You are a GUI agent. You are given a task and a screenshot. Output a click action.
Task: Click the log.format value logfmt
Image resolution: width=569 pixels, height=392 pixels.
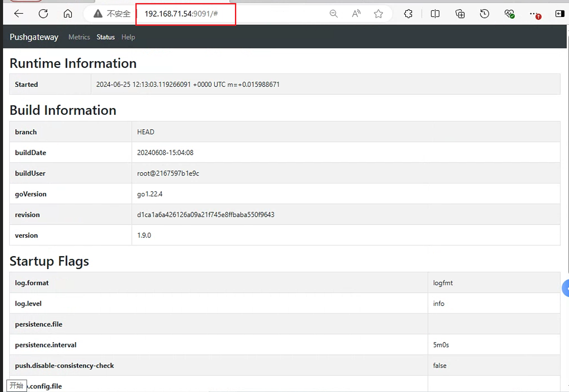pos(443,283)
